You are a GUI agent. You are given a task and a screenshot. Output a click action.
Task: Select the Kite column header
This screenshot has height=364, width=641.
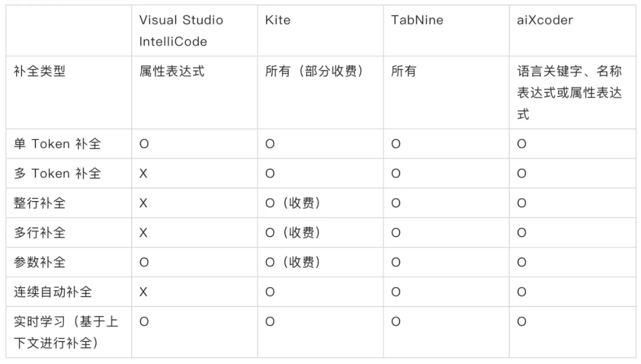tap(278, 20)
